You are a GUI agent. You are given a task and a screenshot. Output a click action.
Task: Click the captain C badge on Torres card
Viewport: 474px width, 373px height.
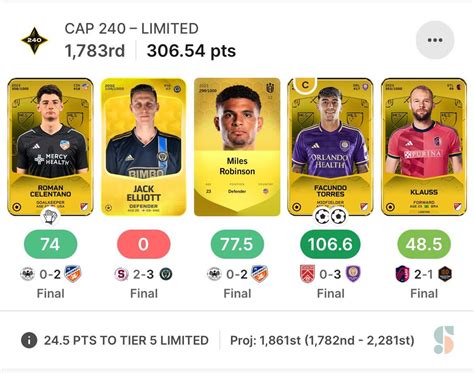(305, 85)
